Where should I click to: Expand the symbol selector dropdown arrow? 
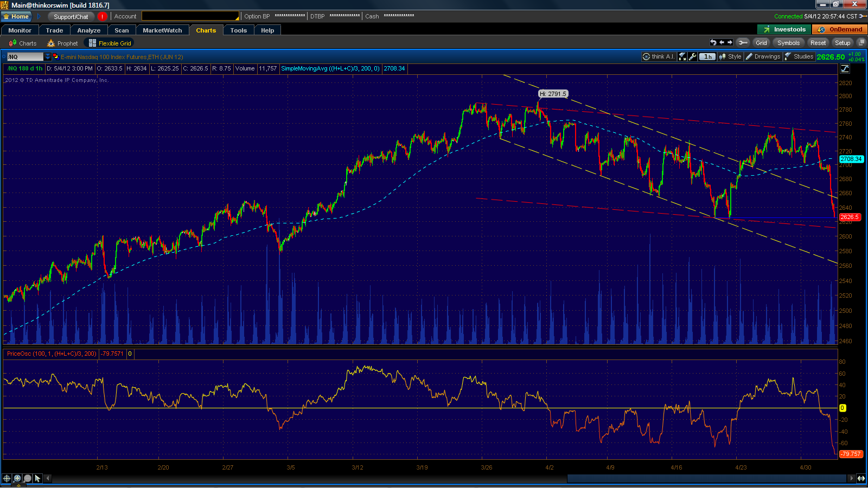coord(48,57)
